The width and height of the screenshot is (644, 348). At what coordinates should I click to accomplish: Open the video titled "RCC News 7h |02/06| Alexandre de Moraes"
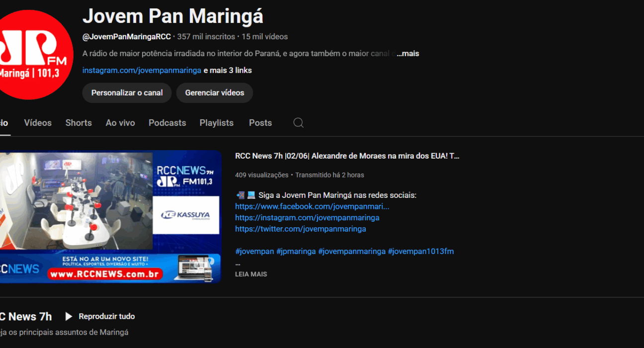[347, 156]
